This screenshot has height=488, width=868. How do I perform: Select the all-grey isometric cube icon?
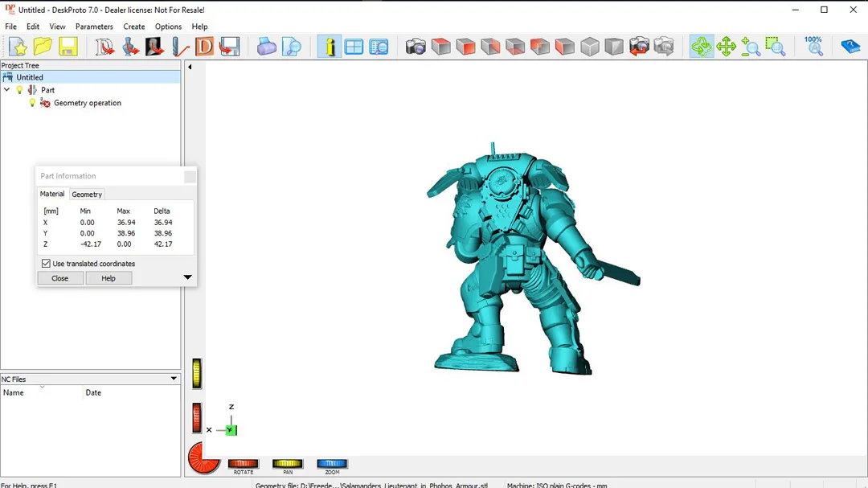(590, 47)
